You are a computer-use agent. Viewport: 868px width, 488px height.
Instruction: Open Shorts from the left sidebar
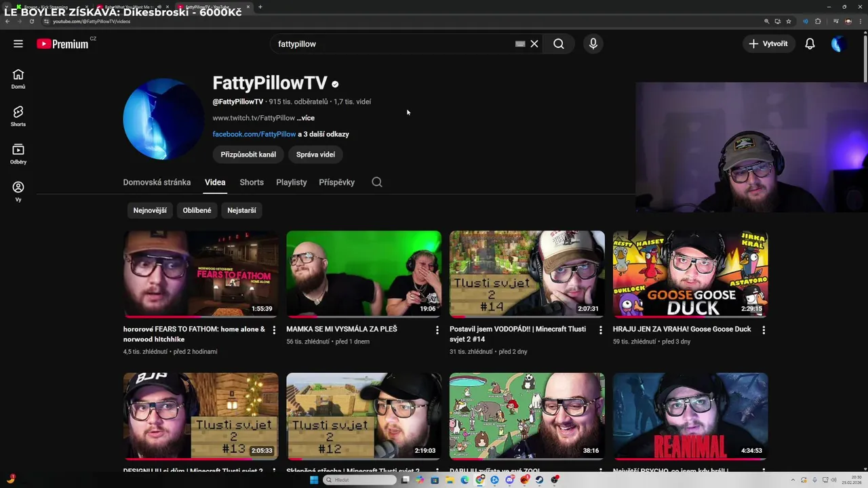coord(18,116)
